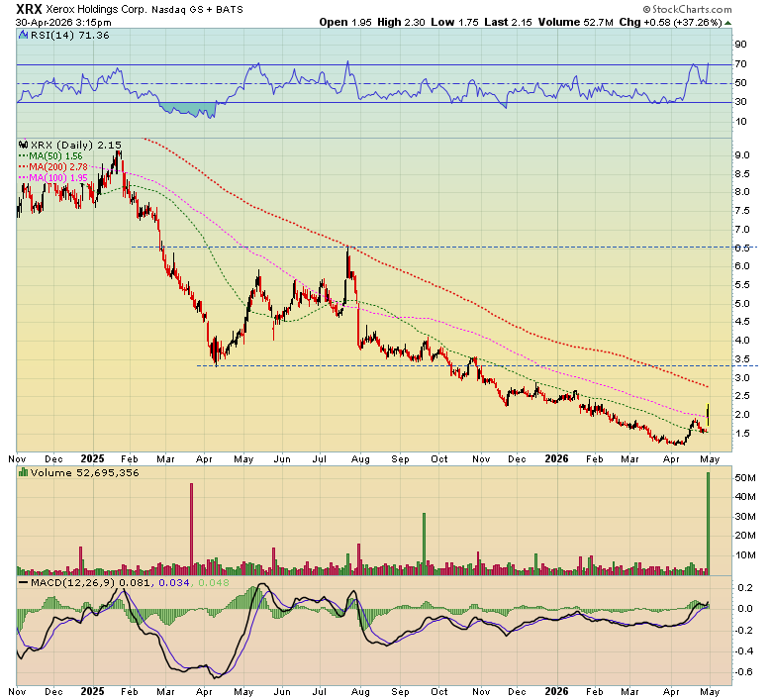Click the Open 1.95 value
This screenshot has height=700, width=772.
(345, 22)
